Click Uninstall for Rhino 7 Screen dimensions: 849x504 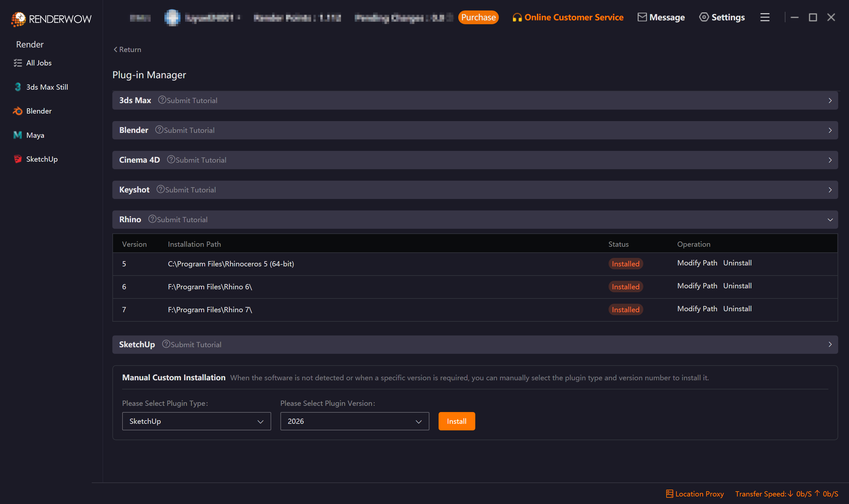click(737, 309)
